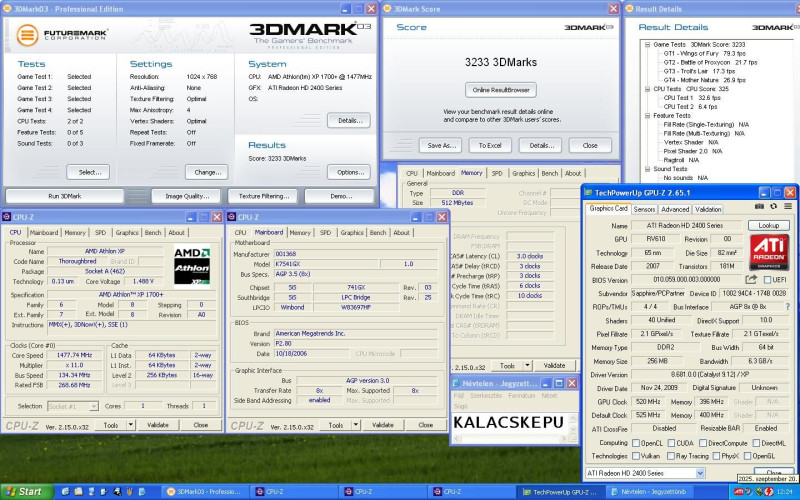This screenshot has height=500, width=800.
Task: Click the KALACSKEPU text in Notepad
Action: [508, 422]
